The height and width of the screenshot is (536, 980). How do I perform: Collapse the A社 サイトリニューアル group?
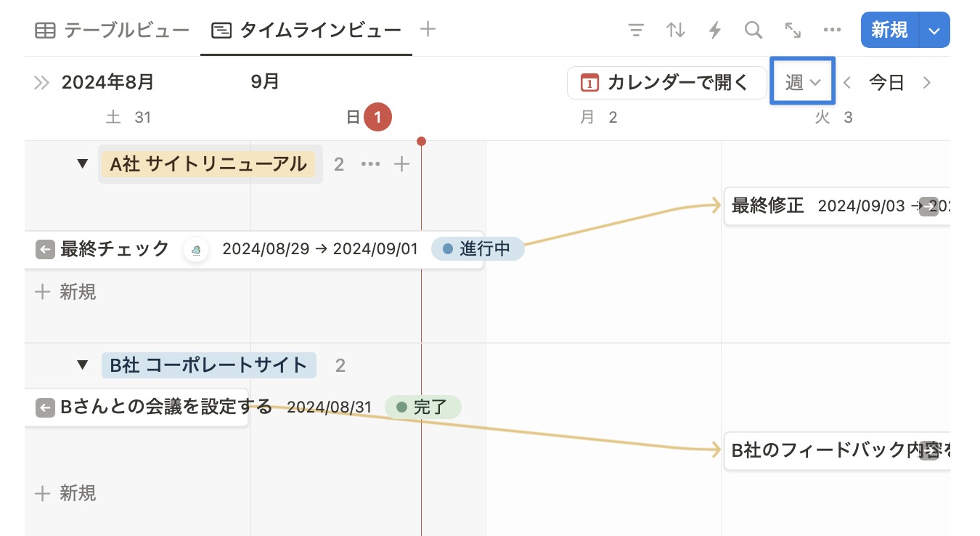click(83, 164)
